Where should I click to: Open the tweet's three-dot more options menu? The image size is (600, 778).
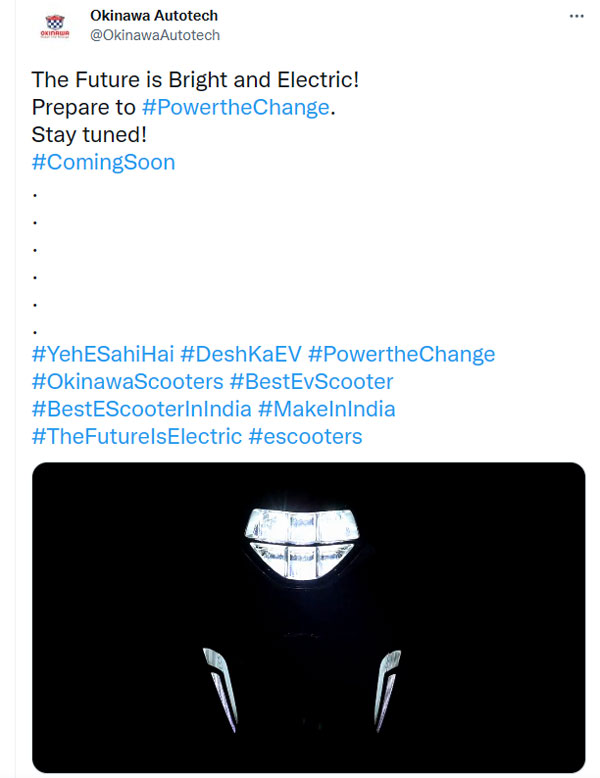[577, 17]
